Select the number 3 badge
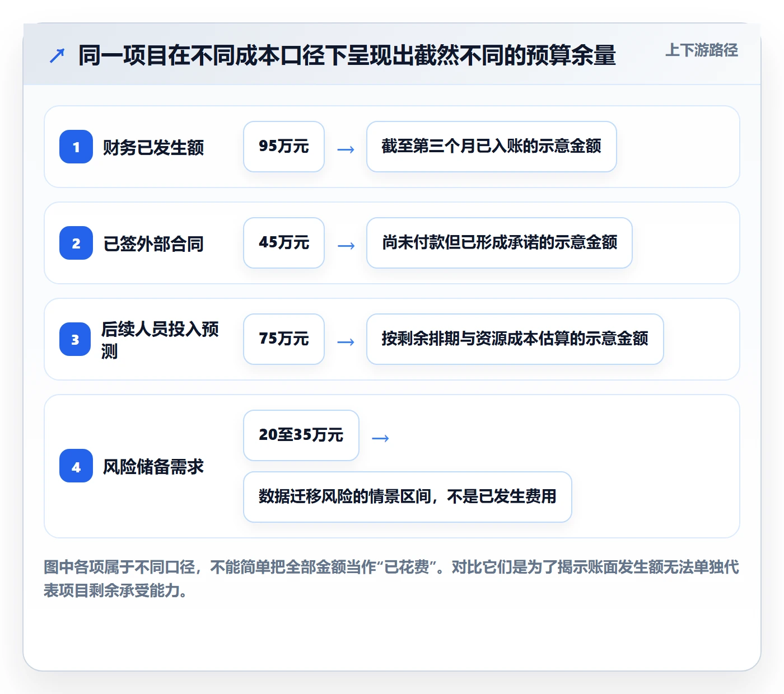 coord(75,339)
